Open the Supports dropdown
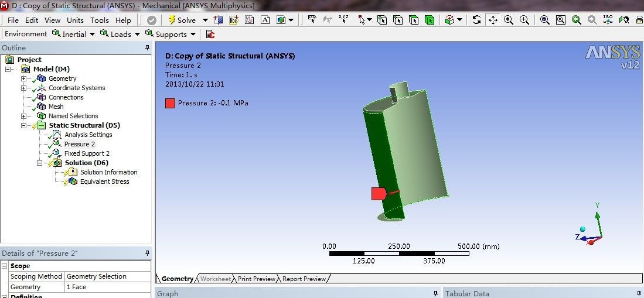Image resolution: width=644 pixels, height=298 pixels. click(171, 34)
